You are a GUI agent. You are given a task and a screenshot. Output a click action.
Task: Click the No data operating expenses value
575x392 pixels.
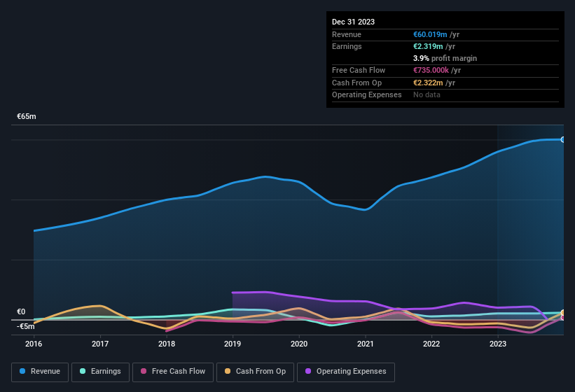tap(427, 95)
